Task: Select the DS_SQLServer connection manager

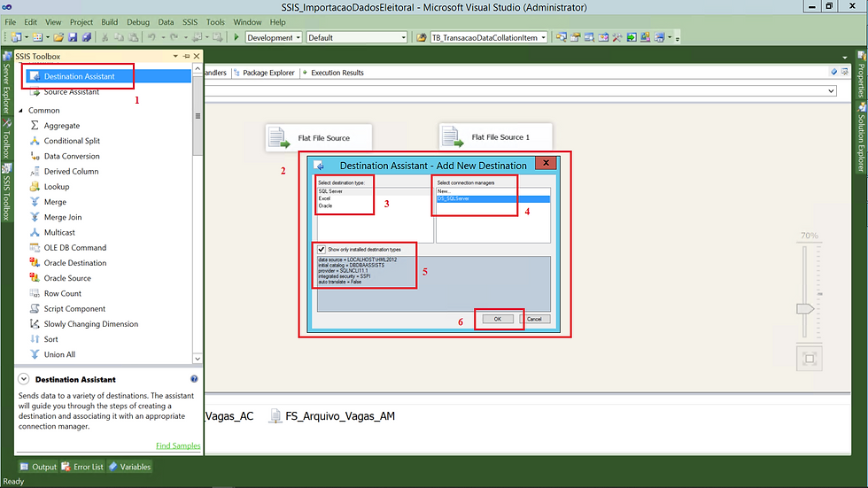Action: tap(493, 198)
